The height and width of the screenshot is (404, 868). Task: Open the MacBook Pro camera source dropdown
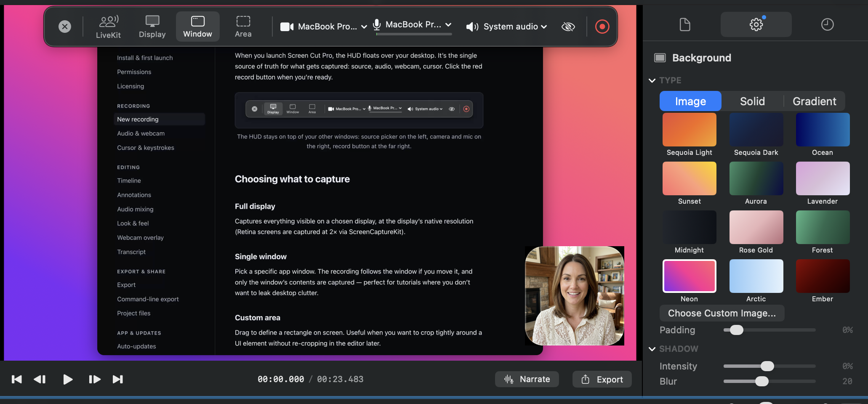pos(324,27)
